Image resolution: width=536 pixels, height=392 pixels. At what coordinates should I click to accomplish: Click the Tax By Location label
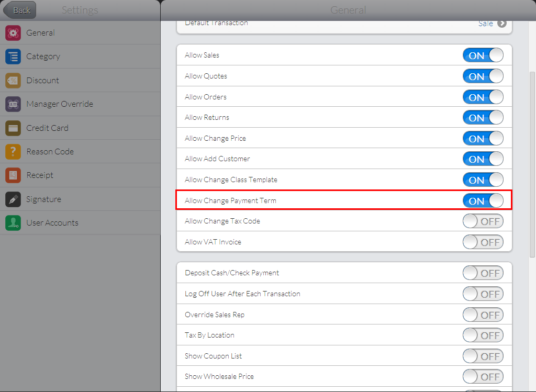pyautogui.click(x=209, y=335)
